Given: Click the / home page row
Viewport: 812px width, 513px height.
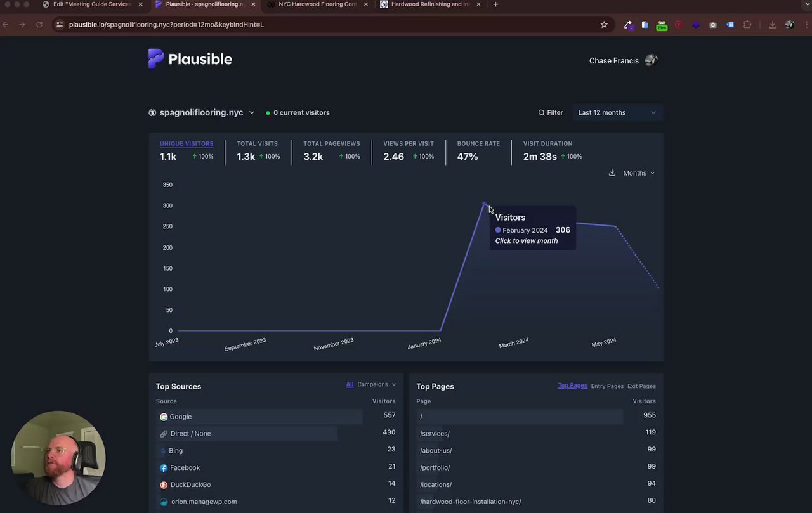Looking at the screenshot, I should point(536,416).
